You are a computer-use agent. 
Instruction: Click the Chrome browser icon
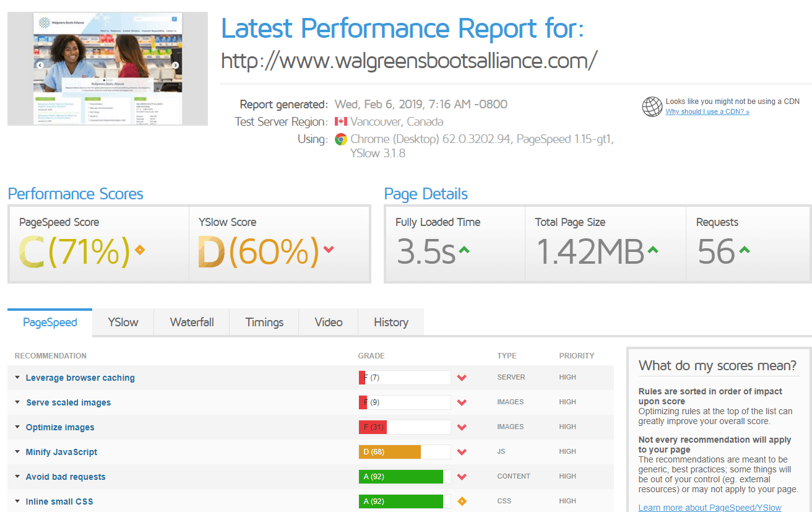(x=340, y=139)
